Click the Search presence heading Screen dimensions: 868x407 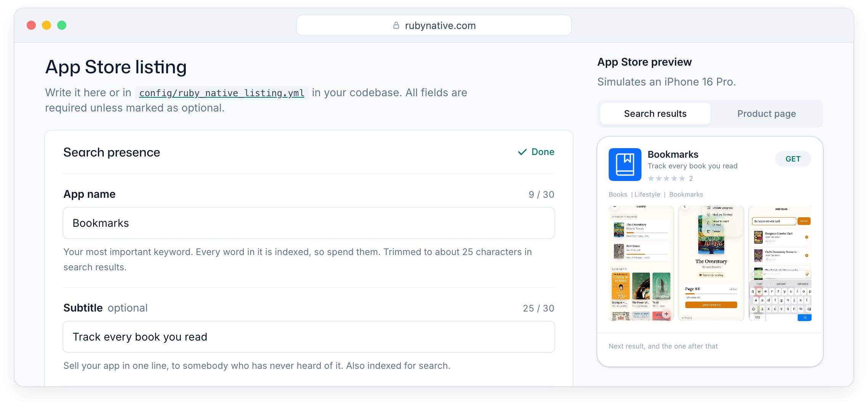pyautogui.click(x=112, y=152)
